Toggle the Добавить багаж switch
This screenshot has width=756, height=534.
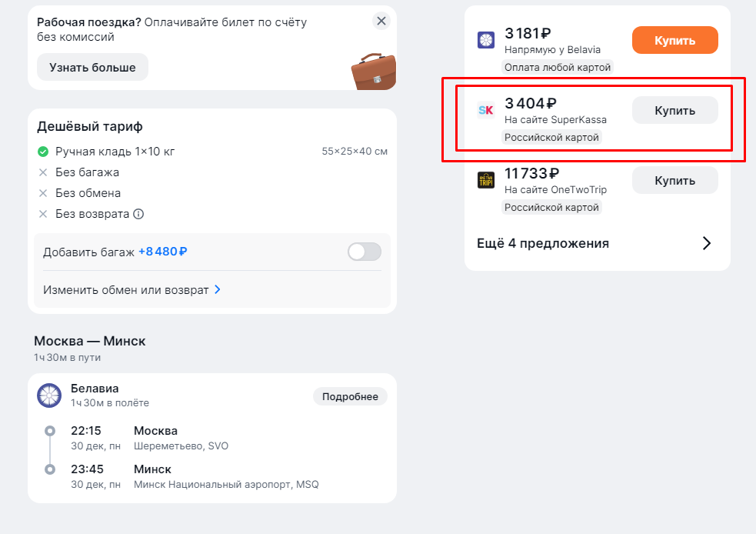click(365, 252)
